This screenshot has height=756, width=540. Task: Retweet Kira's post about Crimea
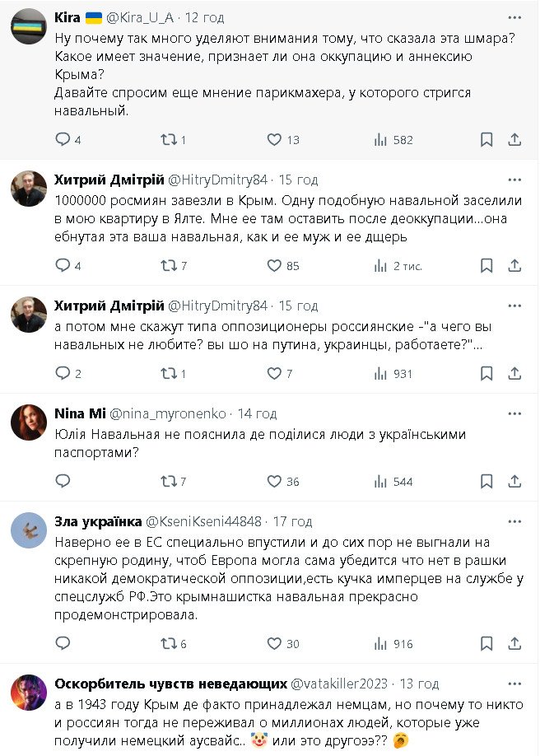point(169,140)
